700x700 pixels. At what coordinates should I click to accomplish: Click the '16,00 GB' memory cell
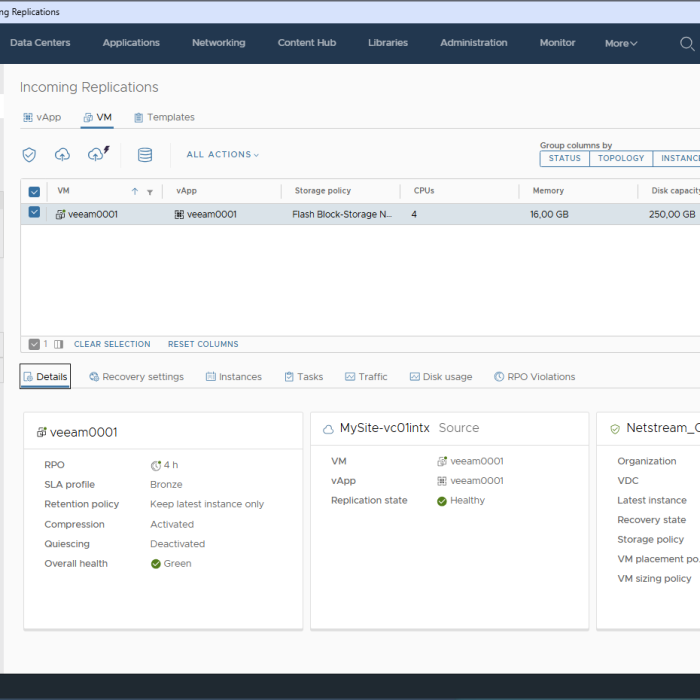549,215
